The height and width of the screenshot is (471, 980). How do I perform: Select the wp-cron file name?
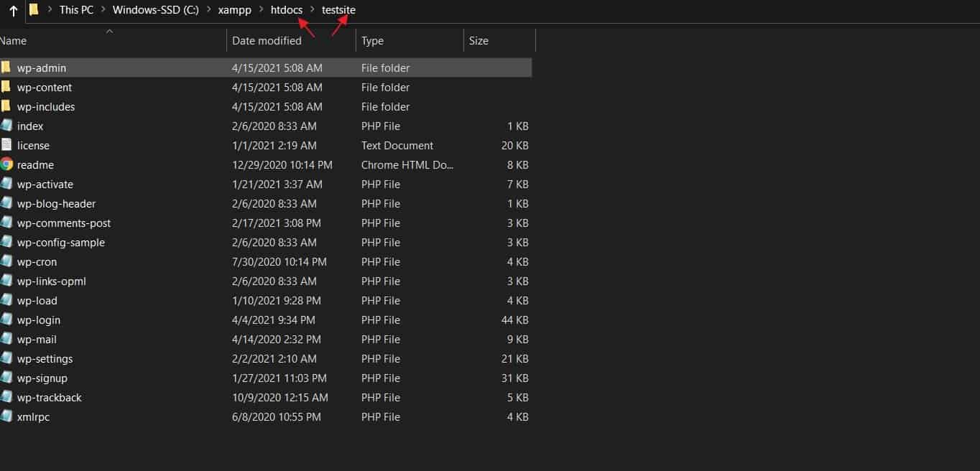(37, 262)
